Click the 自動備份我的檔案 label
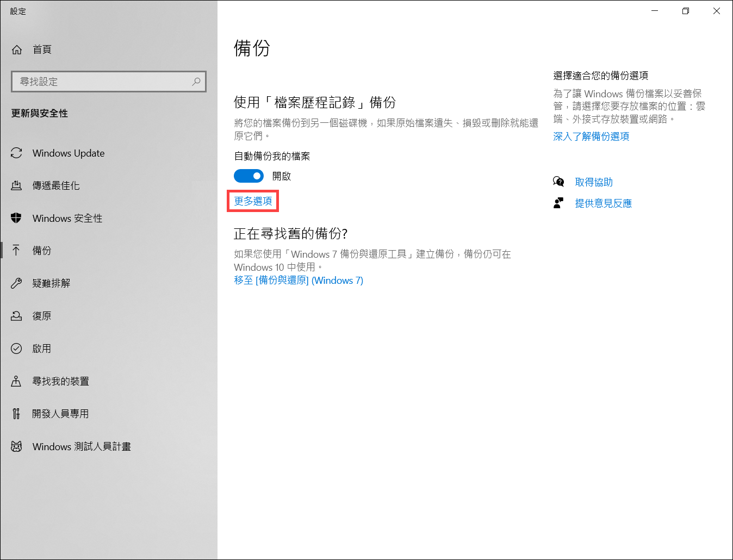The height and width of the screenshot is (560, 733). pyautogui.click(x=272, y=157)
